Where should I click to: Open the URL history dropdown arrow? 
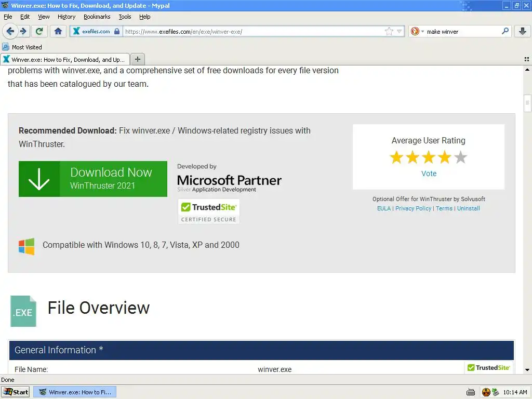400,31
